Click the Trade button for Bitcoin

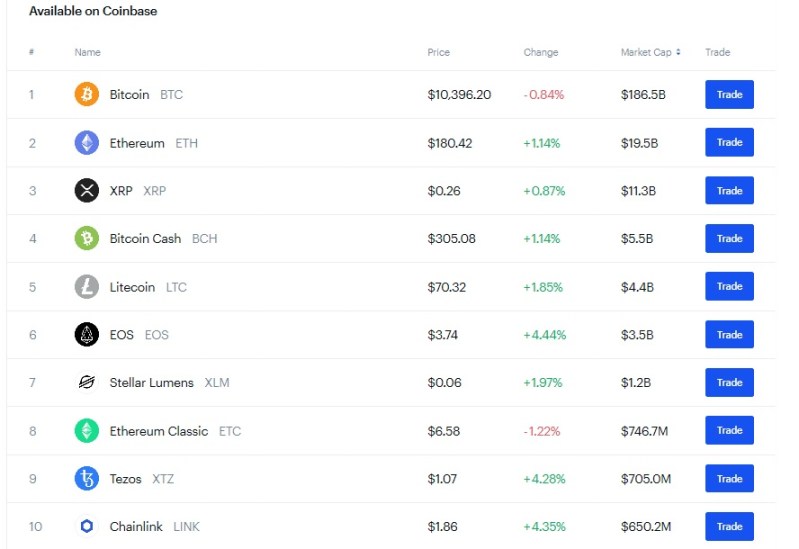[729, 94]
